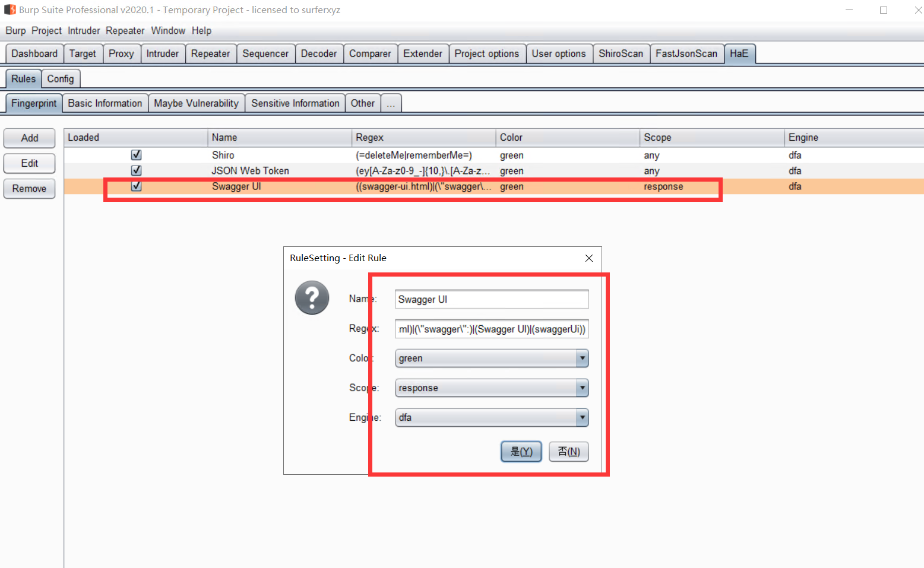
Task: Select the HaE tab
Action: [739, 53]
